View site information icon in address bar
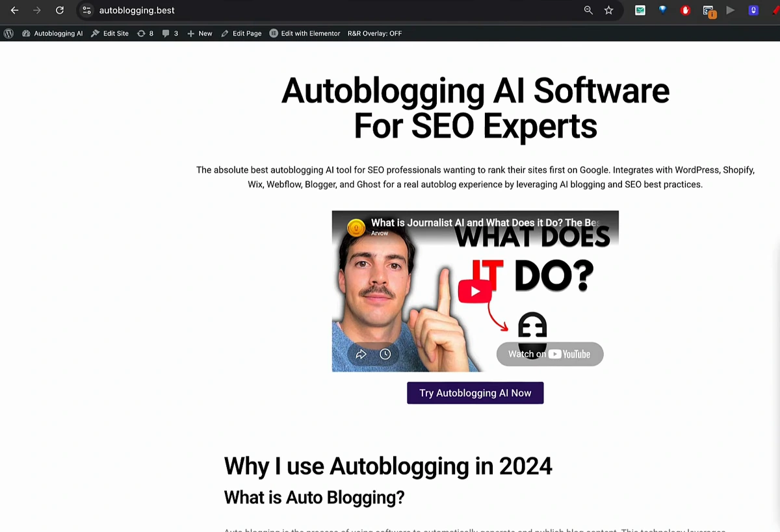 click(86, 10)
